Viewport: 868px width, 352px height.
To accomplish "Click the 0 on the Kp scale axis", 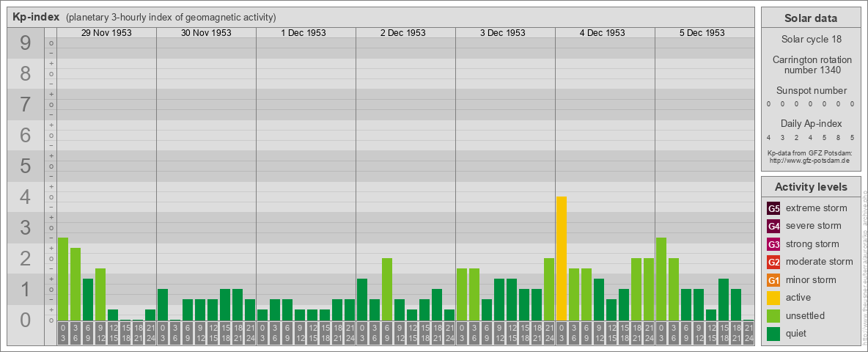I will click(x=25, y=320).
